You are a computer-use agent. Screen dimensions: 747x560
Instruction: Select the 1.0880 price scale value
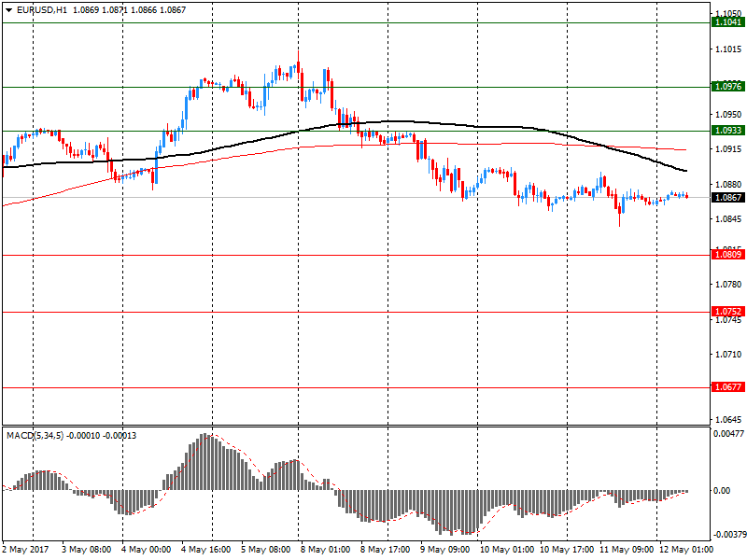pyautogui.click(x=728, y=184)
